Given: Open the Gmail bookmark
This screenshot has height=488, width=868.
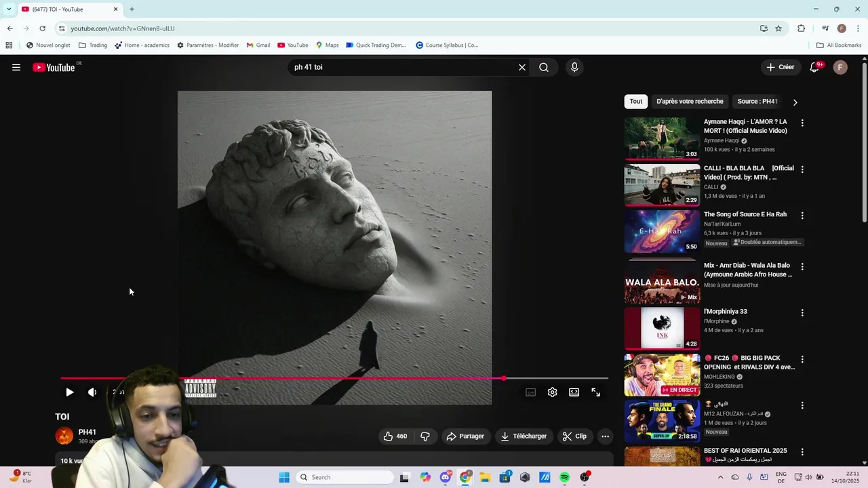Looking at the screenshot, I should click(x=258, y=45).
